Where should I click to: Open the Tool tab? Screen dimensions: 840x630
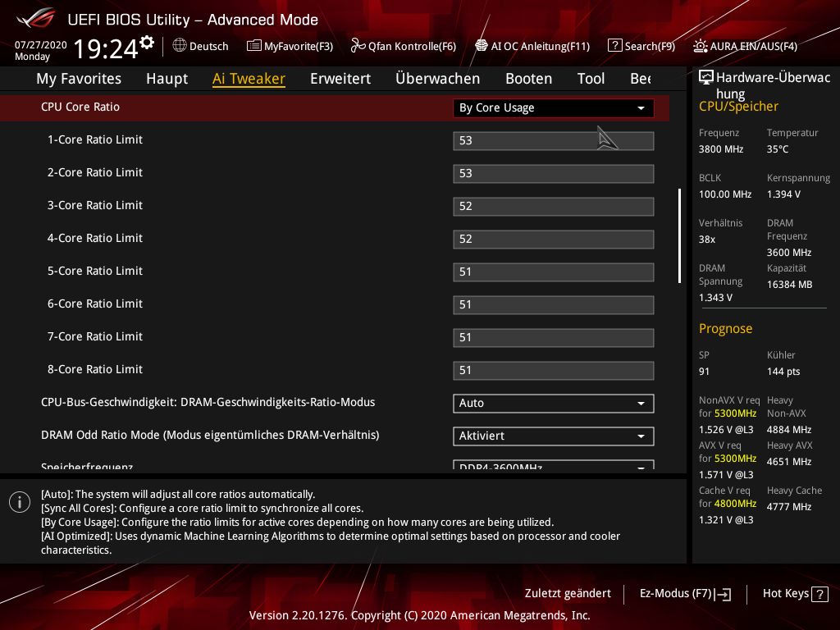[x=591, y=79]
